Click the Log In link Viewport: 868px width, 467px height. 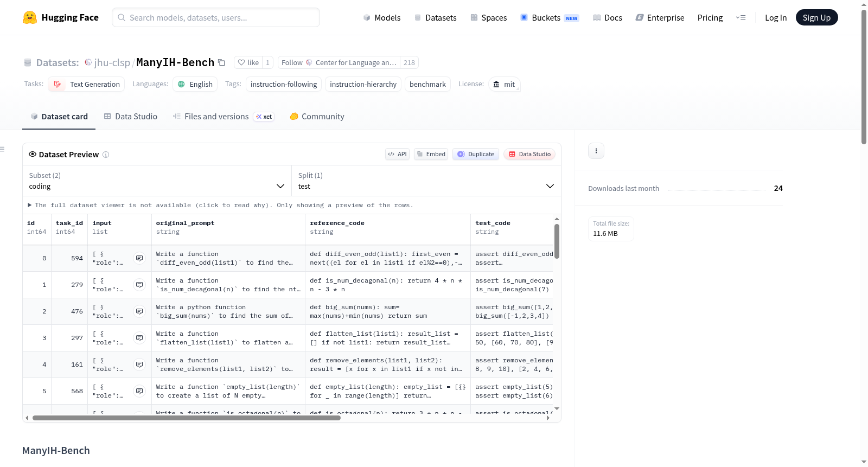(x=776, y=17)
